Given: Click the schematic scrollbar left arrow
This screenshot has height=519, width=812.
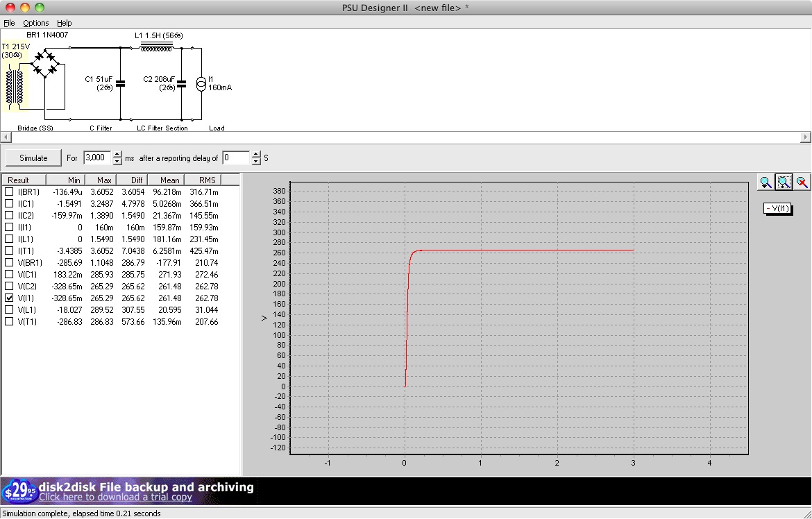Looking at the screenshot, I should (6, 137).
